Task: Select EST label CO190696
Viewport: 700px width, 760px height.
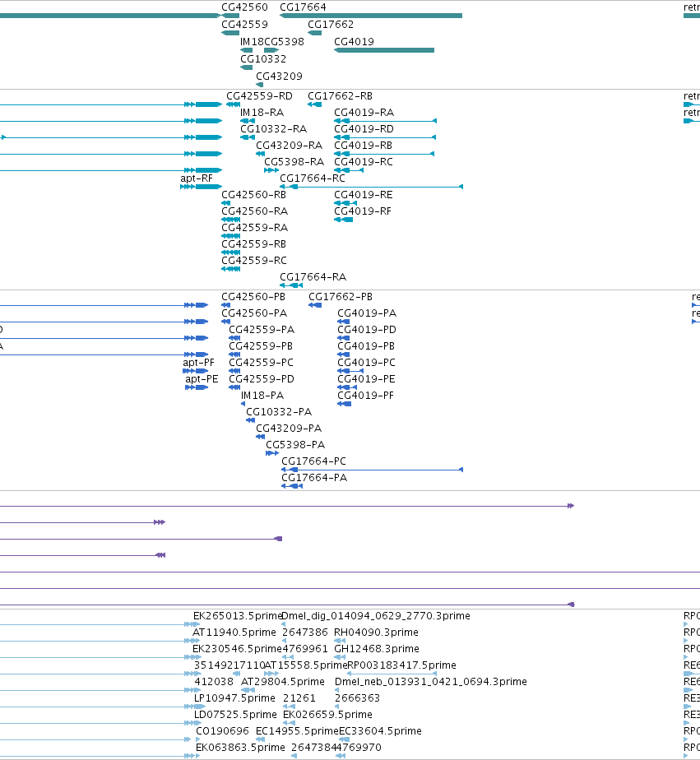Action: coord(223,731)
